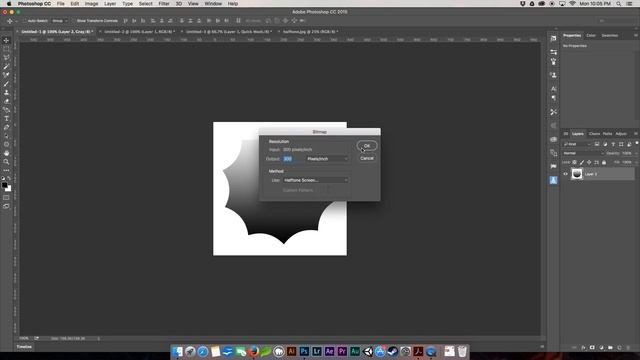Screen dimensions: 640x360
Task: Open the Auto-Select Group dropdown
Action: (60, 21)
